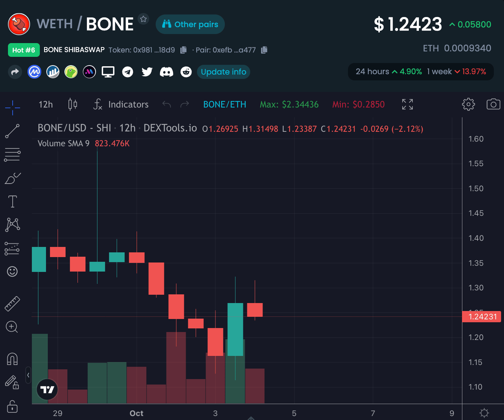This screenshot has height=420, width=504.
Task: Open the candlestick chart type selector
Action: 73,105
